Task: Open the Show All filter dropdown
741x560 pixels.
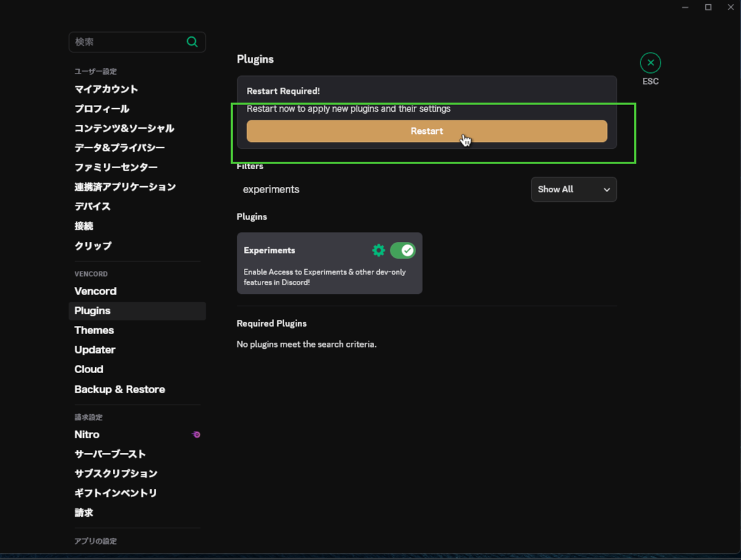Action: pos(574,190)
